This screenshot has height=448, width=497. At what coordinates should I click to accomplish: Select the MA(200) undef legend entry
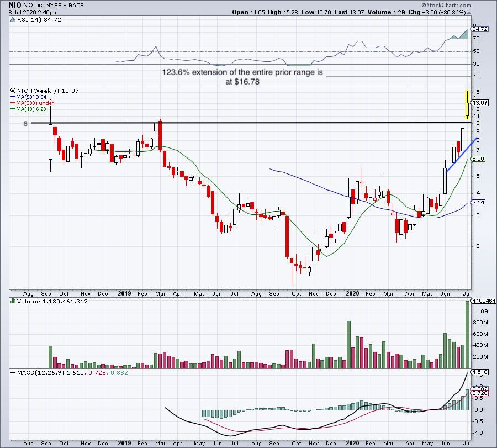click(32, 103)
